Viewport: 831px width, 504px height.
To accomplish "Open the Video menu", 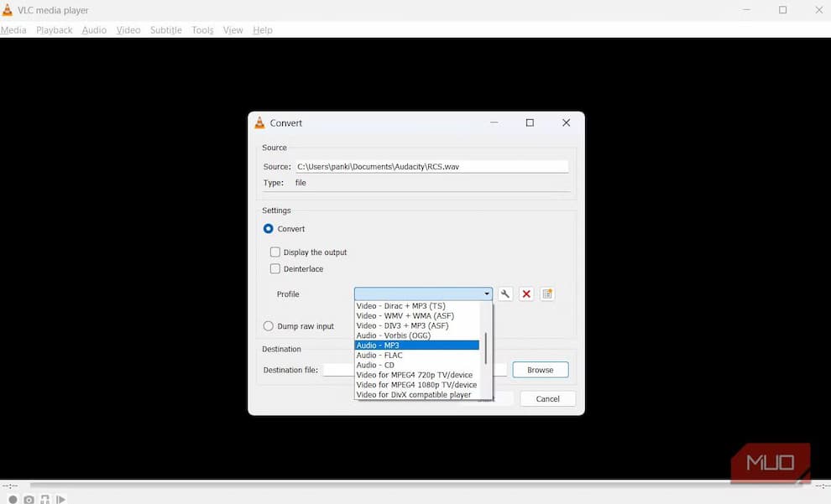I will 128,30.
